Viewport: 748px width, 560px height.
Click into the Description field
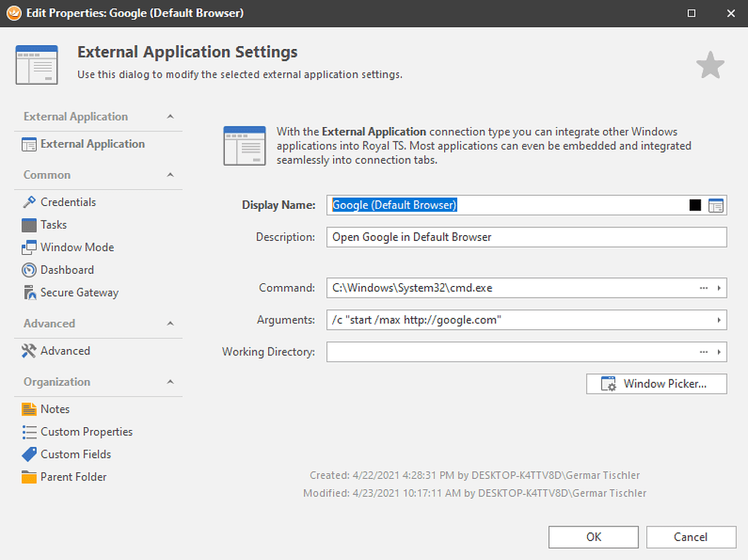point(527,237)
